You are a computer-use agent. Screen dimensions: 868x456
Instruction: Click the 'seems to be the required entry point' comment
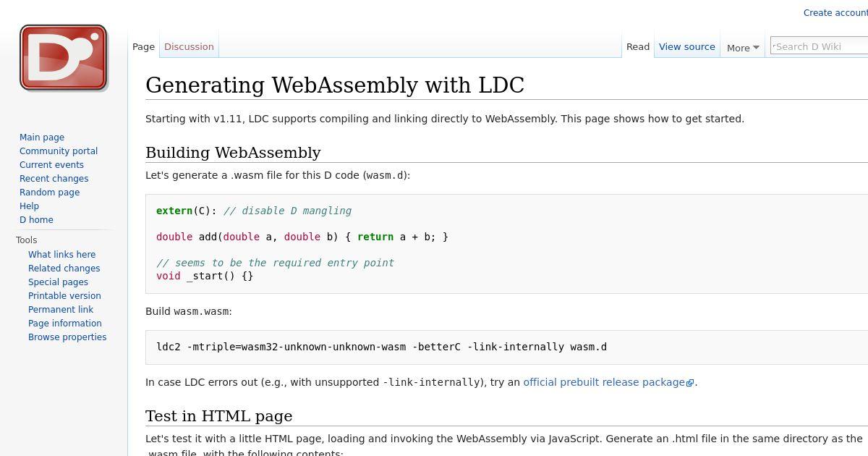click(275, 263)
